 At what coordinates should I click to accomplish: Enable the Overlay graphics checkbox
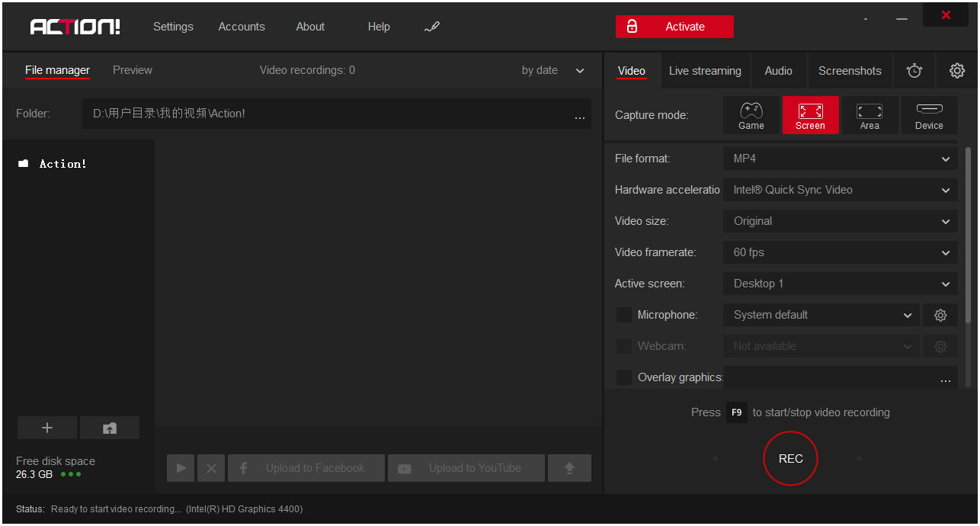coord(624,377)
